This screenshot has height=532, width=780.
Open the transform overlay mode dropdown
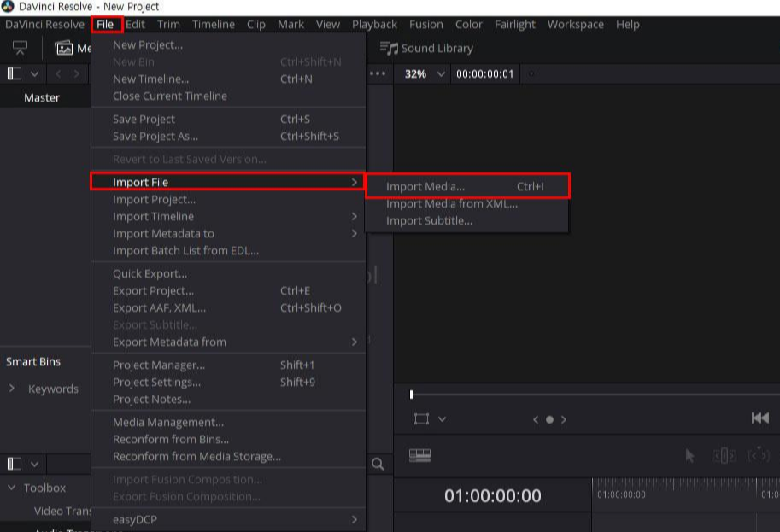pyautogui.click(x=442, y=419)
